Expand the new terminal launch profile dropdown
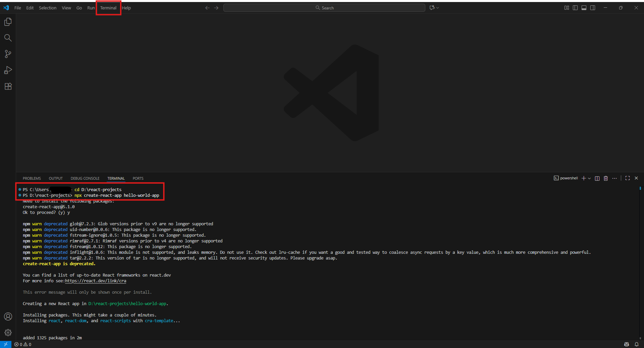Image resolution: width=644 pixels, height=348 pixels. click(x=589, y=178)
